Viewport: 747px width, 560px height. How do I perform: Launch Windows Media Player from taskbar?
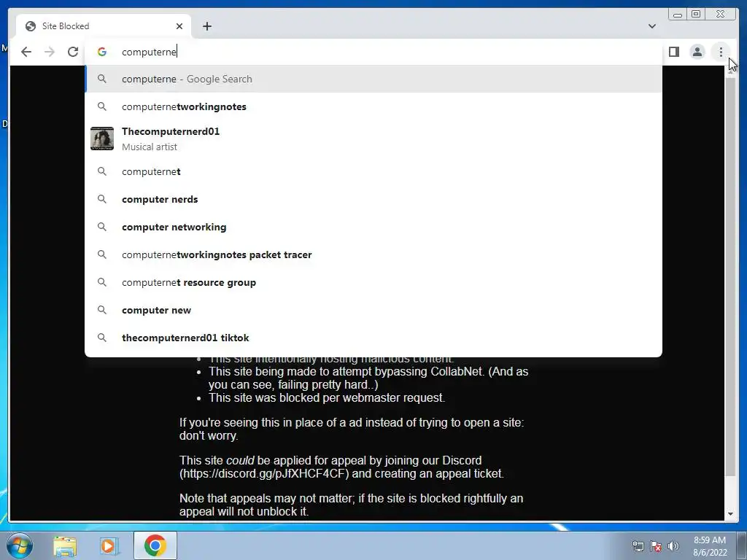[109, 545]
